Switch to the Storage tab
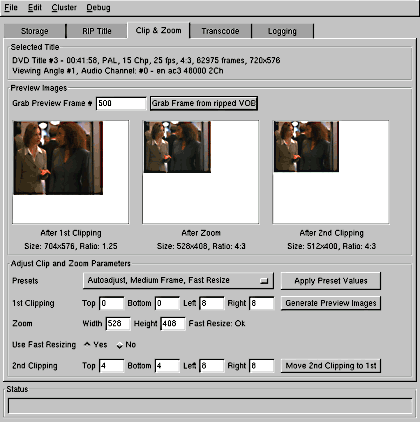 click(35, 31)
